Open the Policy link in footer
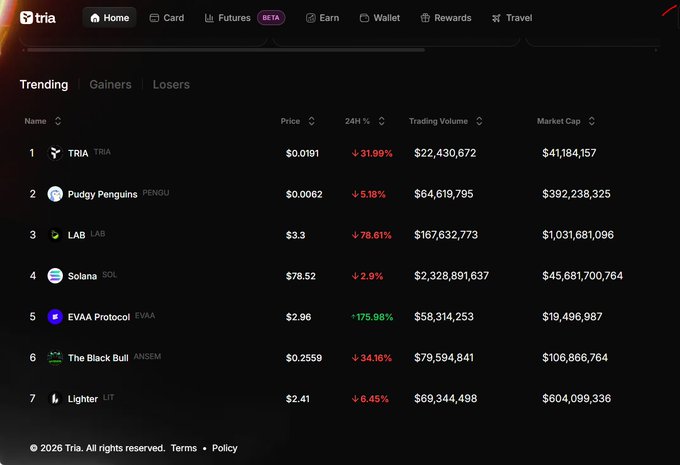This screenshot has height=465, width=680. (x=225, y=448)
